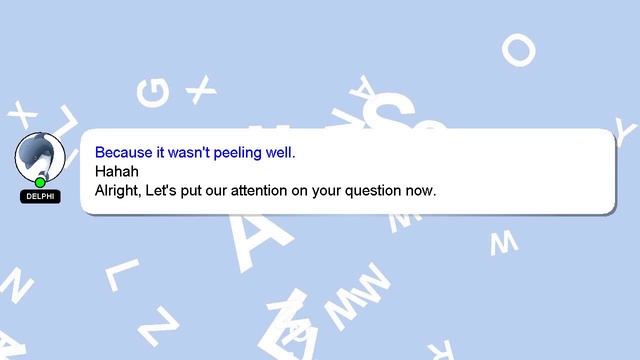Click the 'Alright, Let's put our attention' sentence
640x360 pixels.
(265, 191)
